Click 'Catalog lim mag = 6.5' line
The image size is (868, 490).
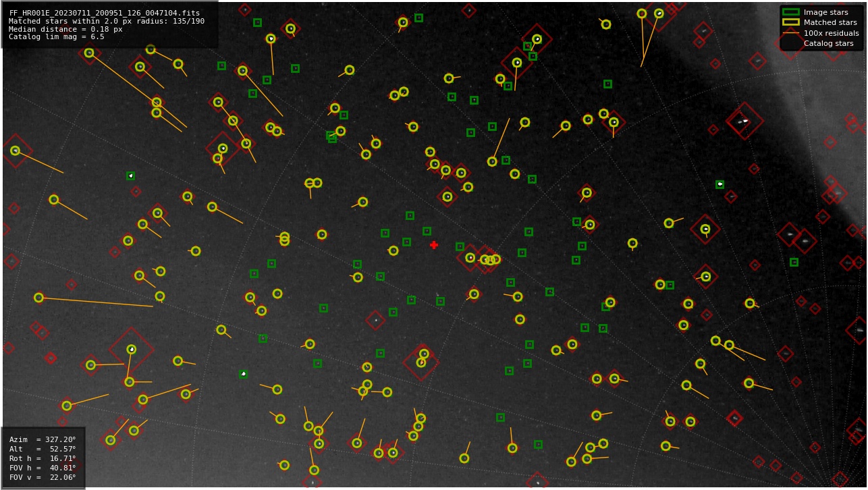point(57,37)
